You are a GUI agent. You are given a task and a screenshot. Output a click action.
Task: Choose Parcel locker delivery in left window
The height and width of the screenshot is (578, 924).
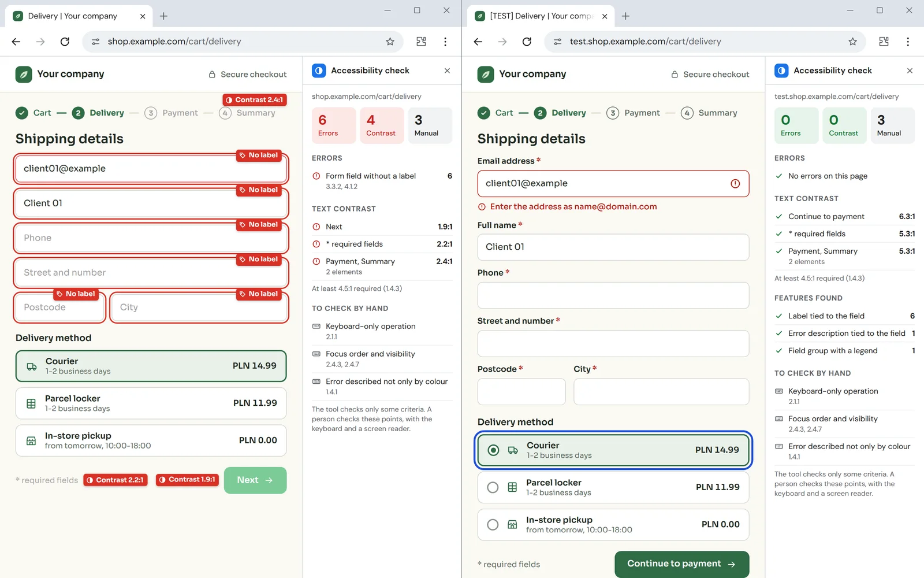(x=151, y=403)
